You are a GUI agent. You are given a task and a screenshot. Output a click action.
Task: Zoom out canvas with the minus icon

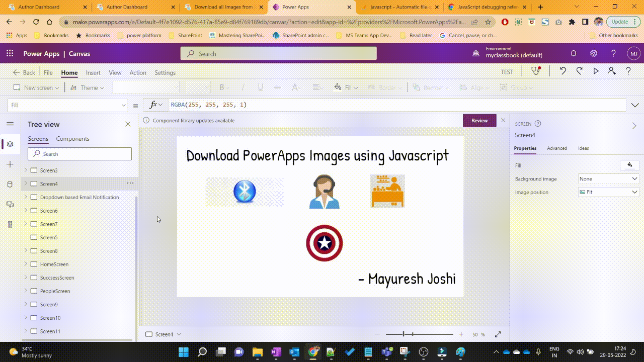(378, 334)
